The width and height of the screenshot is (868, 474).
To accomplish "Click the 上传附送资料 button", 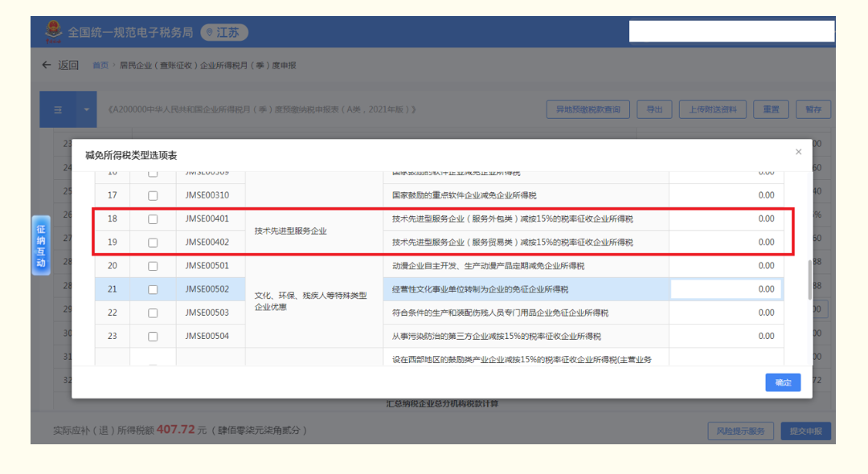I will [712, 109].
